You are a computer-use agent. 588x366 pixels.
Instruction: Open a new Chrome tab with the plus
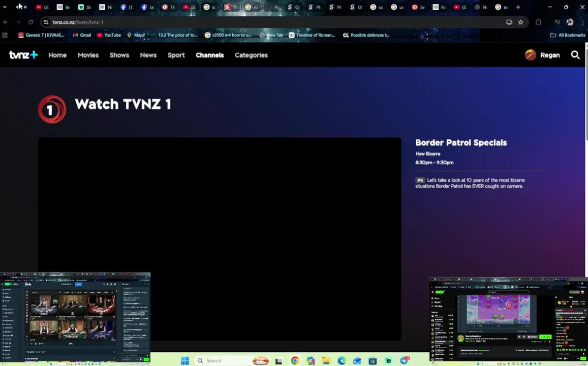518,7
